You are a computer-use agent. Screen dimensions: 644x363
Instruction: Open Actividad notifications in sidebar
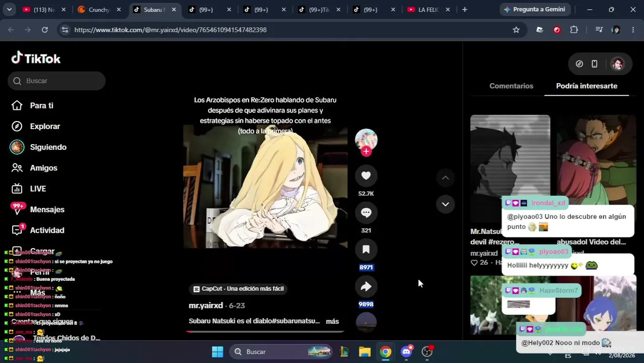click(47, 230)
